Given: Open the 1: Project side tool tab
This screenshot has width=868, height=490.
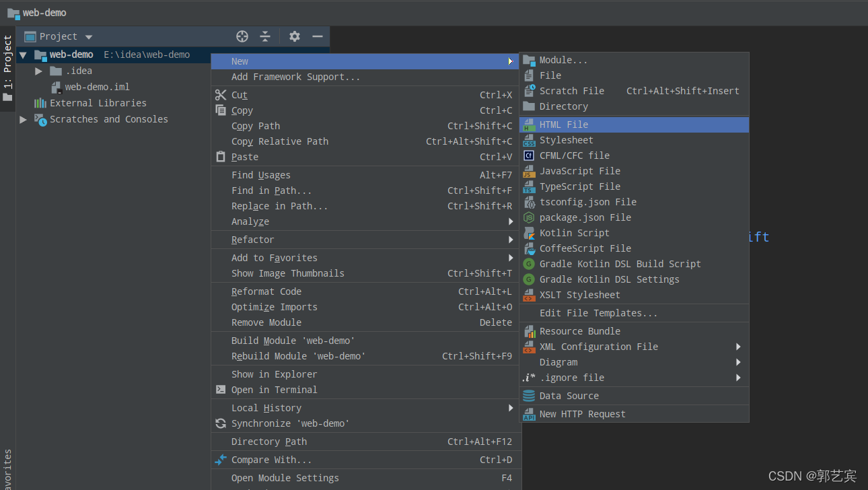Looking at the screenshot, I should [7, 69].
